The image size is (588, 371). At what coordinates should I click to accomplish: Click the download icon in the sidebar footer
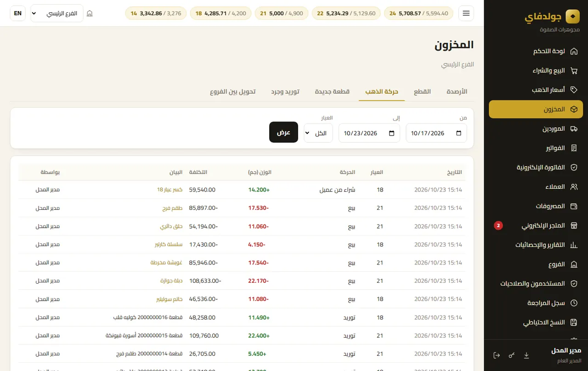(x=526, y=355)
